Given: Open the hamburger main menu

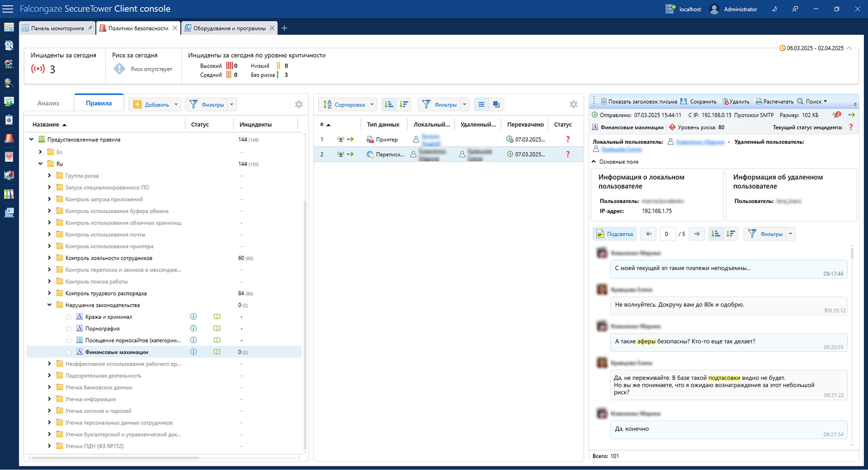Looking at the screenshot, I should coord(8,9).
